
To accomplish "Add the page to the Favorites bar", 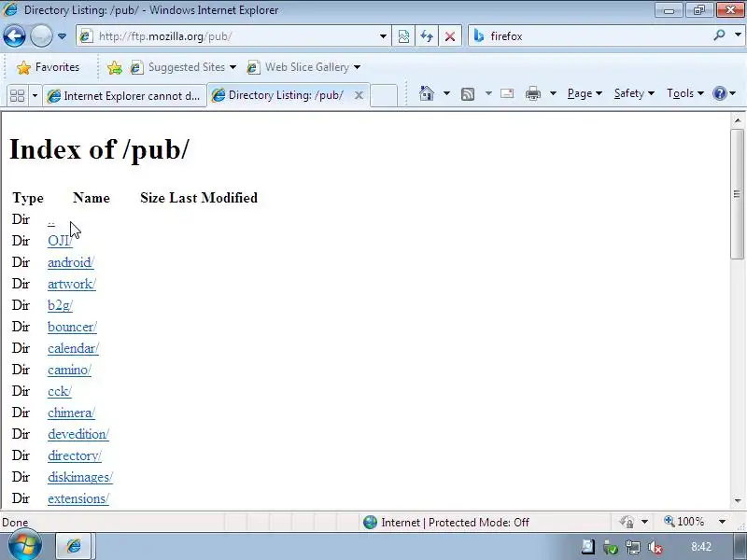I will [114, 67].
